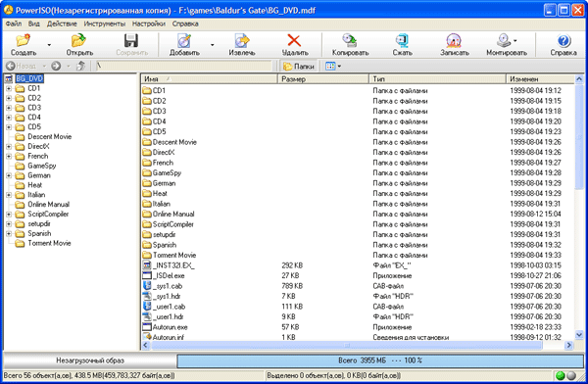This screenshot has height=384, width=588.
Task: Select _sys1.cab file icon
Action: (x=147, y=286)
